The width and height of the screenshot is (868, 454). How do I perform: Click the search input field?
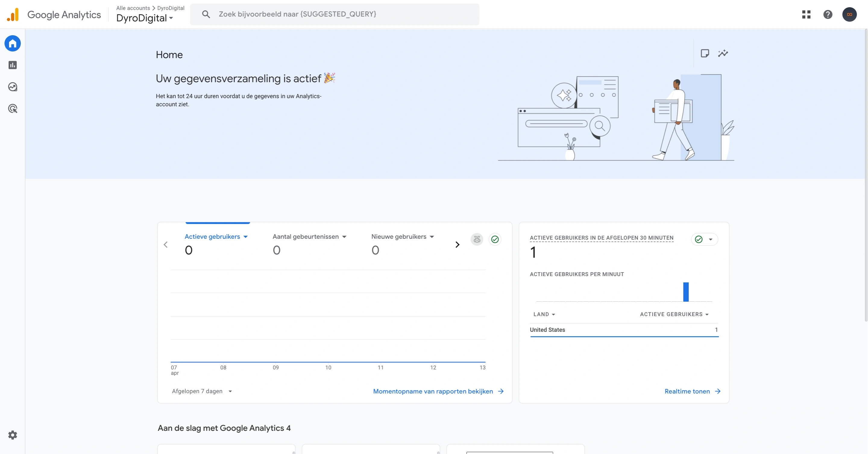334,14
